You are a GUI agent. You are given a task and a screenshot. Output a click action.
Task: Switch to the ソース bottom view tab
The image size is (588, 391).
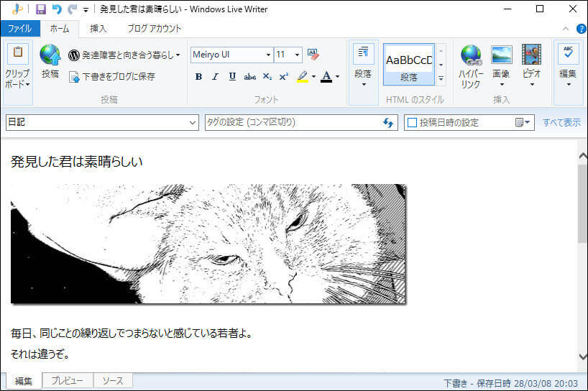point(113,380)
